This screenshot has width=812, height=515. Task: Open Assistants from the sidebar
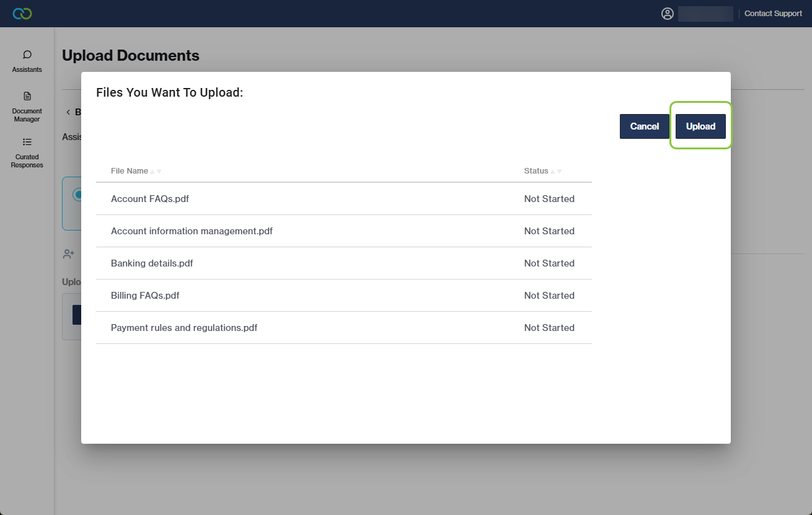[x=27, y=61]
